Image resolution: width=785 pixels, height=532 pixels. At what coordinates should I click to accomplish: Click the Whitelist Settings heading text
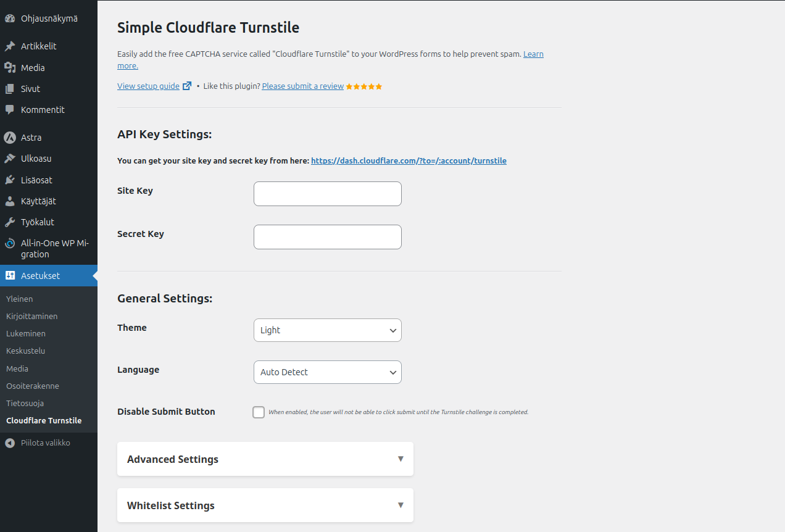coord(171,505)
